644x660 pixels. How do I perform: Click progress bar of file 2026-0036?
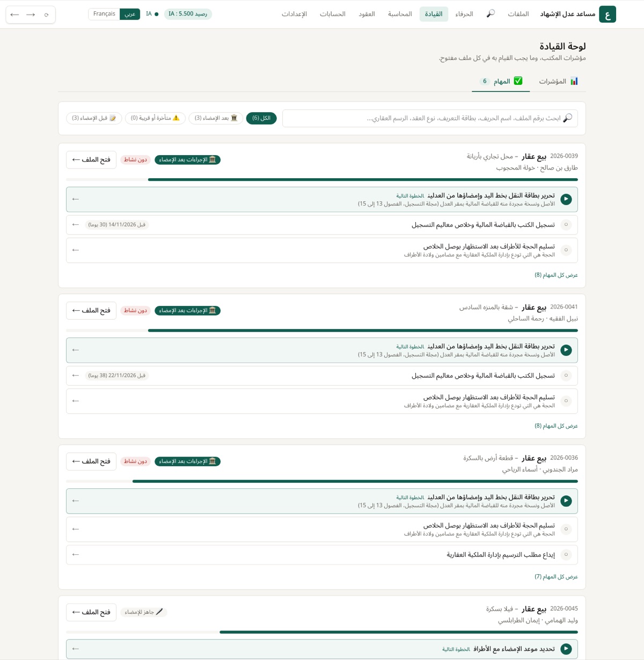[x=322, y=481]
